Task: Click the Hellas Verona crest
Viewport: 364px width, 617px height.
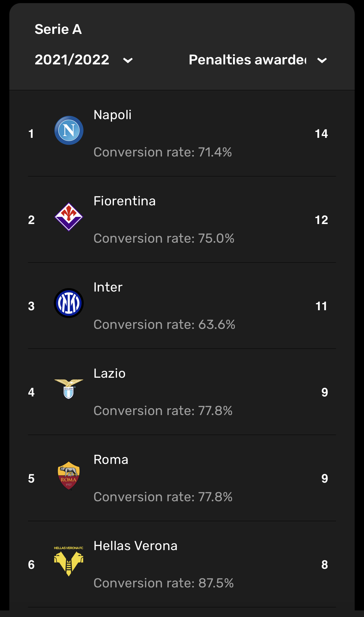Action: 69,561
